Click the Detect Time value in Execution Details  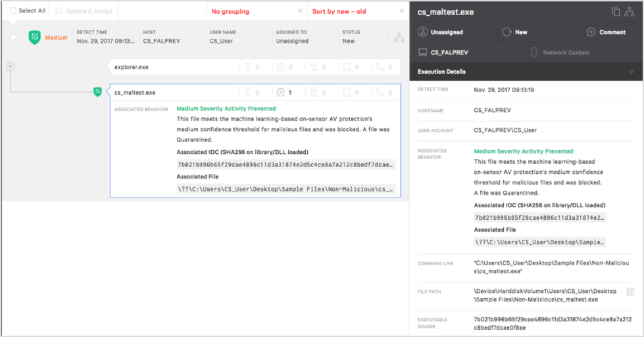pos(504,90)
